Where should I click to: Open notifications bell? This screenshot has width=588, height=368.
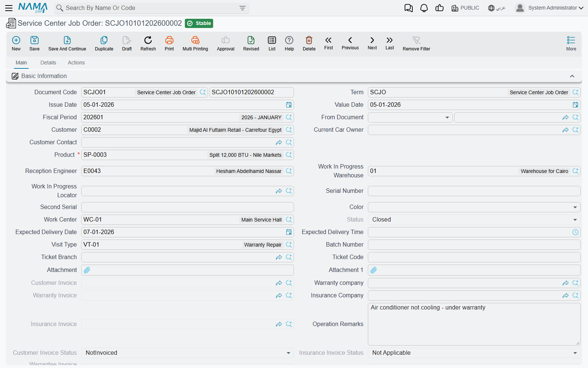click(424, 8)
